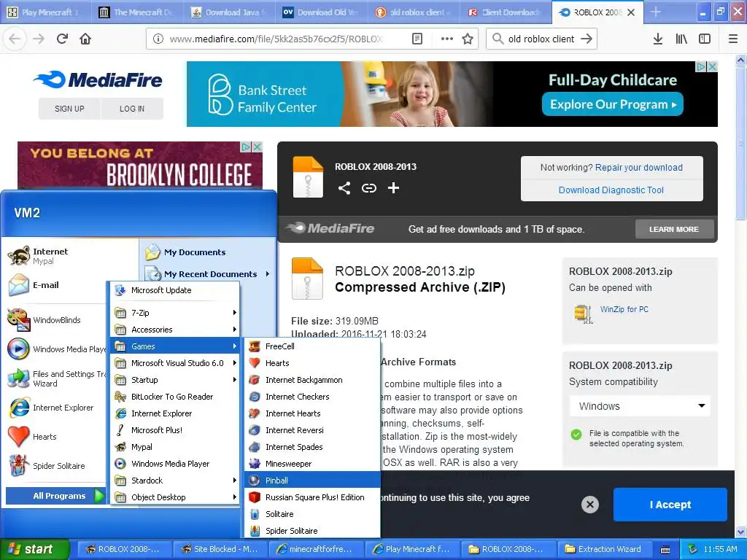Open Solitaire from the Games submenu

pyautogui.click(x=312, y=514)
